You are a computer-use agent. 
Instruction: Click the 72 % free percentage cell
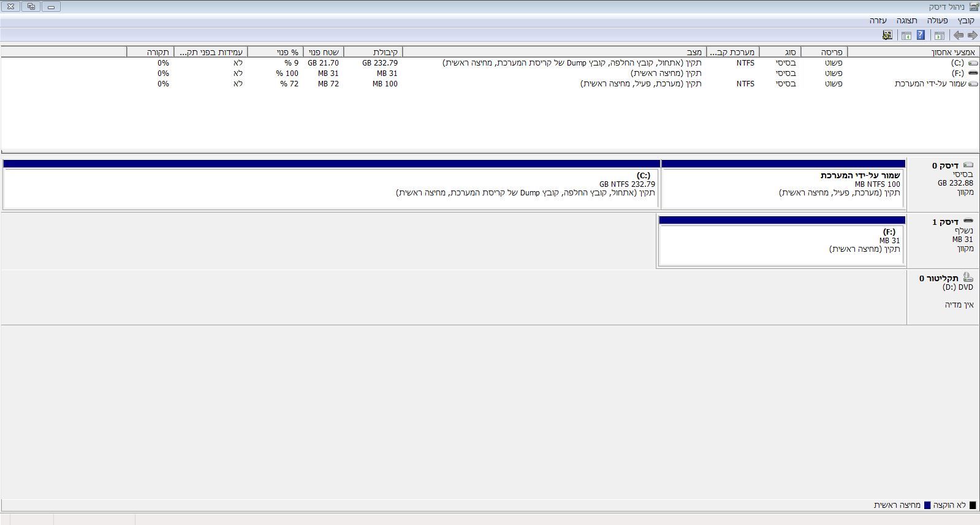[x=289, y=83]
